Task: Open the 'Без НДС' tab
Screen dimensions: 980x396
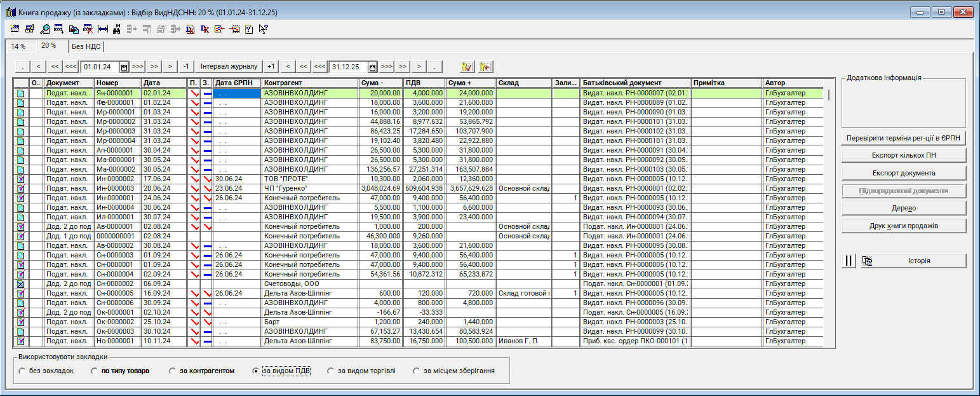Action: click(86, 46)
